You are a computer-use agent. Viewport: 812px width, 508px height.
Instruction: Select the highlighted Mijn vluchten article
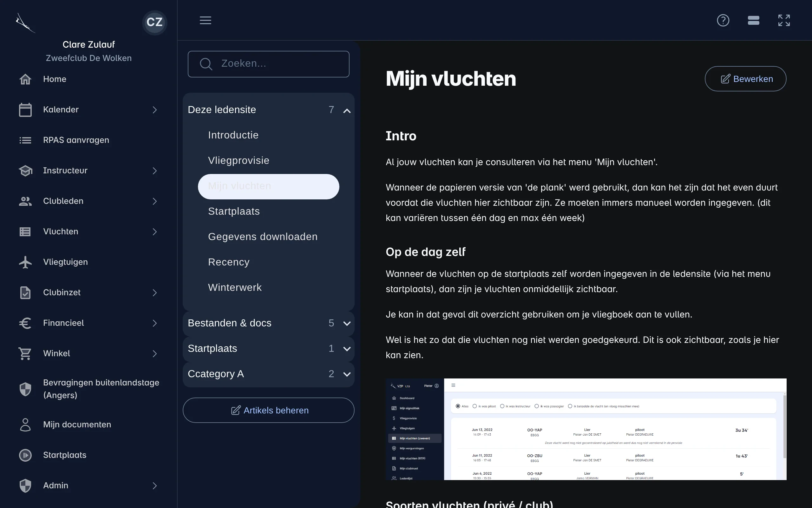pos(268,186)
